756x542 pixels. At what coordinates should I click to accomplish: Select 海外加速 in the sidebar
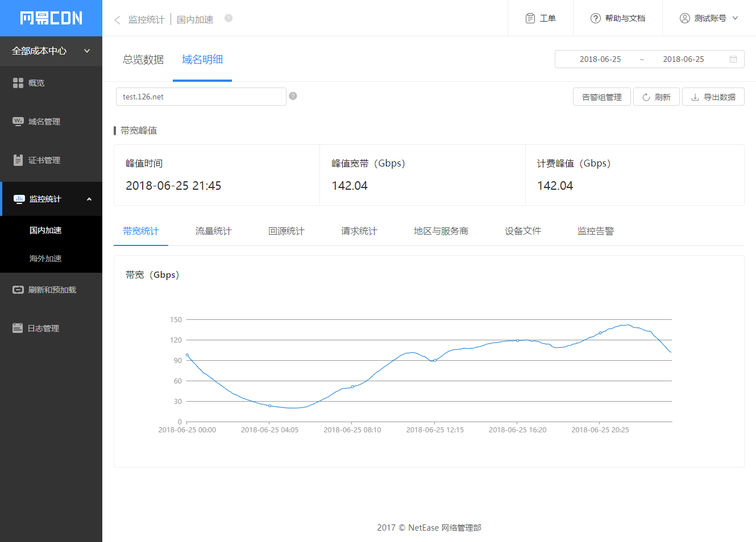tap(45, 259)
